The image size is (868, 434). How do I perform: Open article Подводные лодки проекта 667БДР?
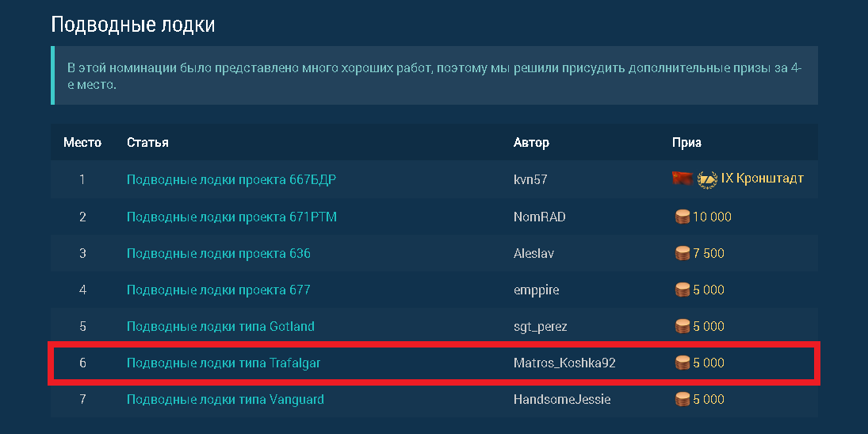[231, 179]
